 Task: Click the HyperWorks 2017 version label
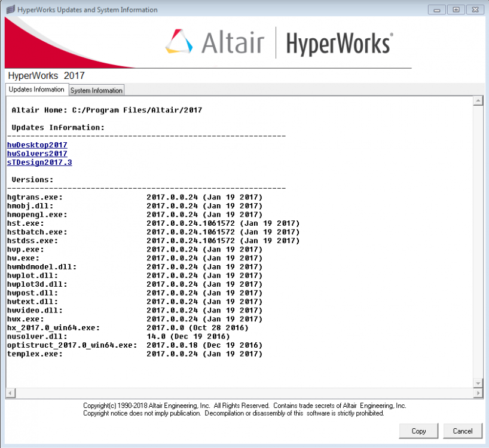[x=46, y=76]
